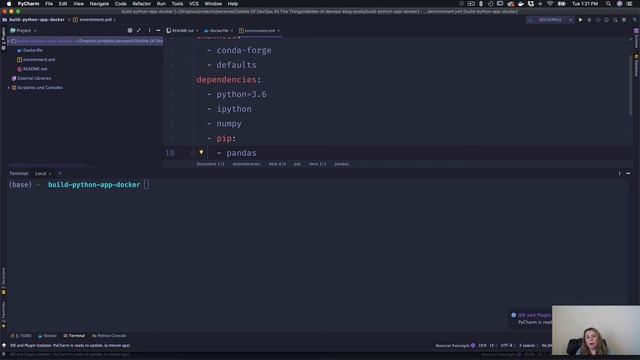Click into the terminal command prompt
640x360 pixels.
146,184
